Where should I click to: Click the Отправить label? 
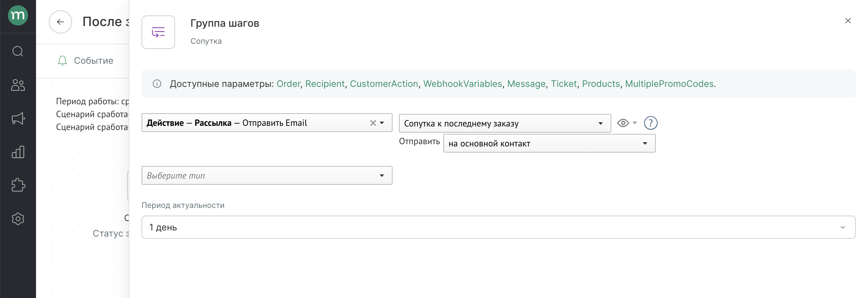(419, 141)
